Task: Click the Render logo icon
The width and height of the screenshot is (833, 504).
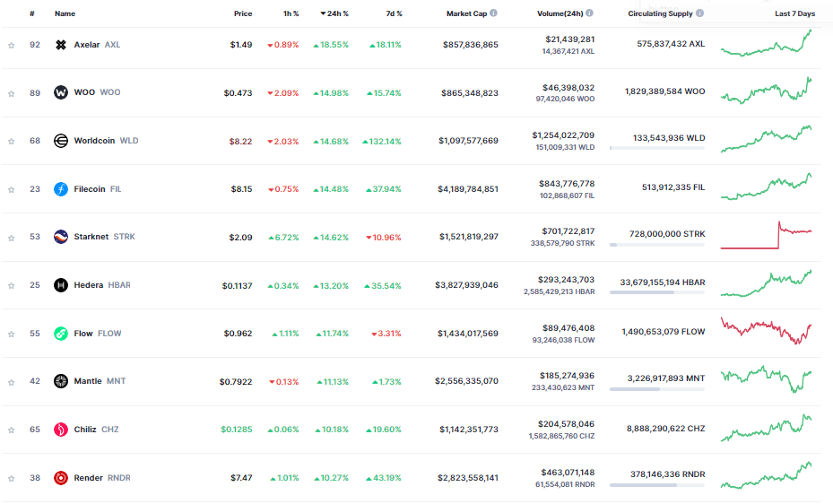Action: pos(61,478)
